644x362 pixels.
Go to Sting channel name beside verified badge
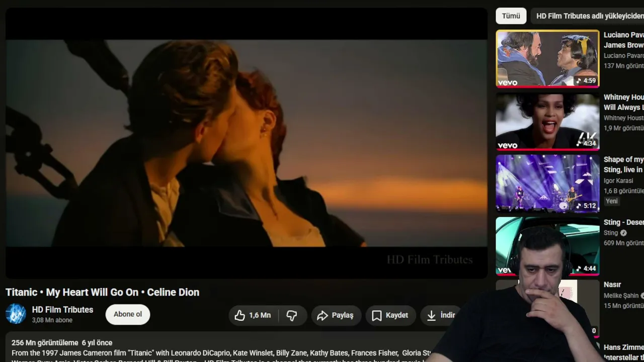click(611, 233)
